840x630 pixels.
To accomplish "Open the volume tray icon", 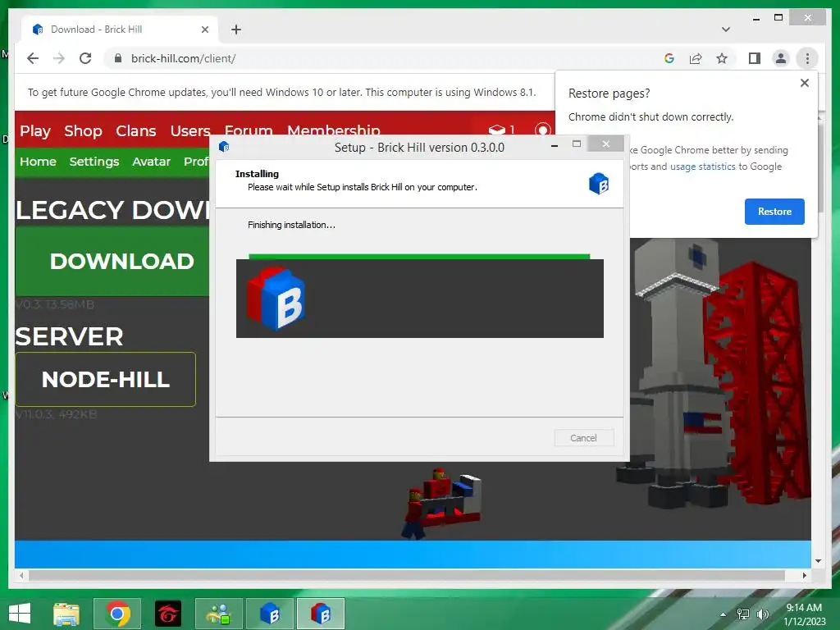I will point(762,614).
